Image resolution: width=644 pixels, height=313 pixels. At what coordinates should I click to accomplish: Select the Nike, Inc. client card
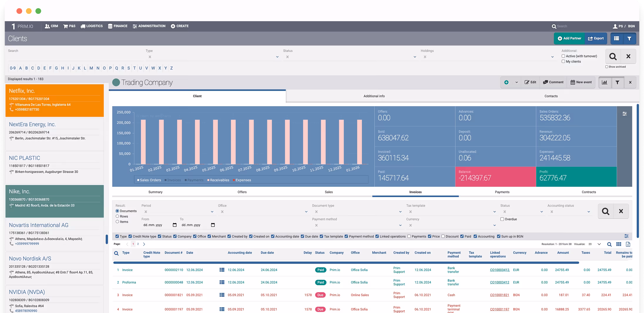[55, 201]
